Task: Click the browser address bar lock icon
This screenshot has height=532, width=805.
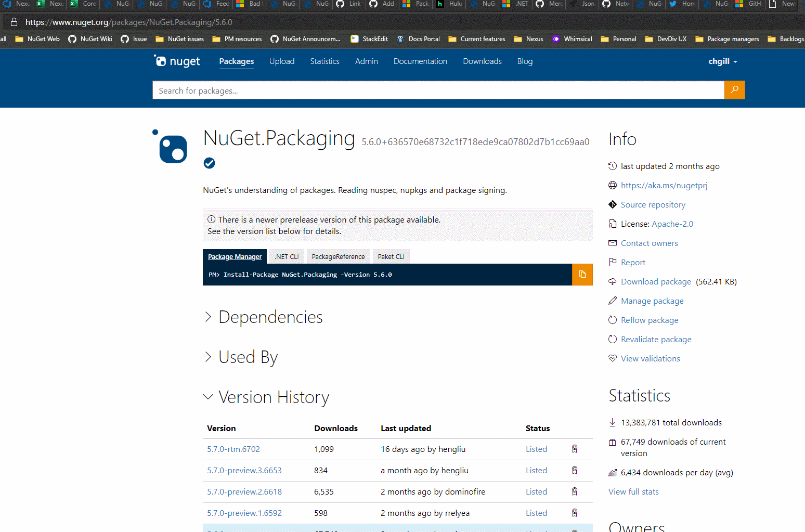Action: pos(14,22)
